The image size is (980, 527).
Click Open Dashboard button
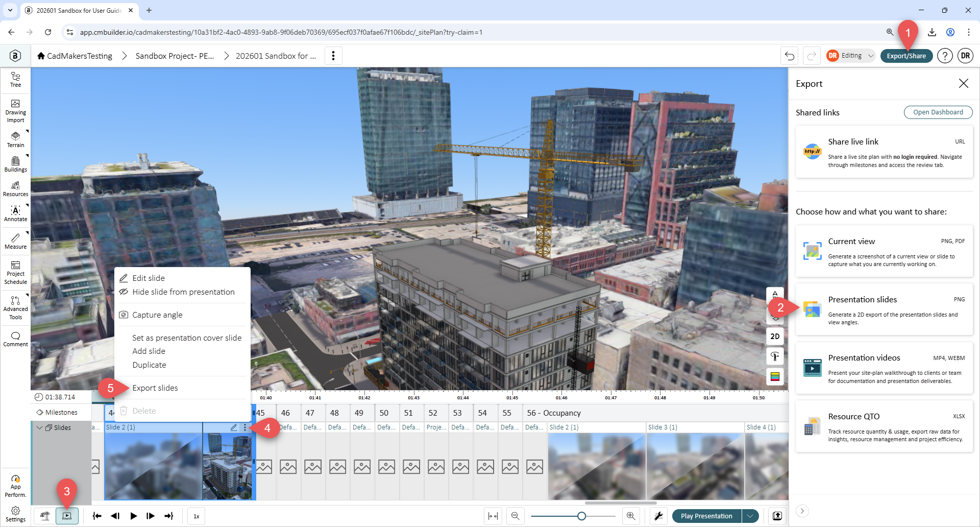938,112
